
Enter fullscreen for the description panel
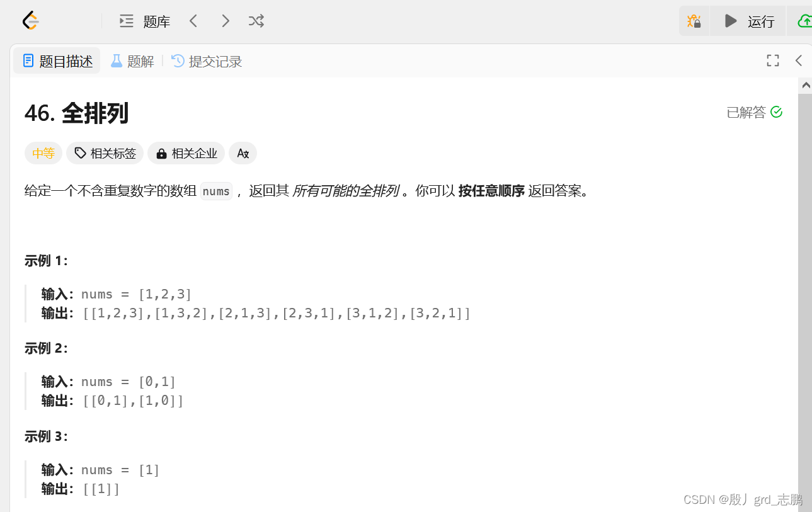[x=773, y=60]
